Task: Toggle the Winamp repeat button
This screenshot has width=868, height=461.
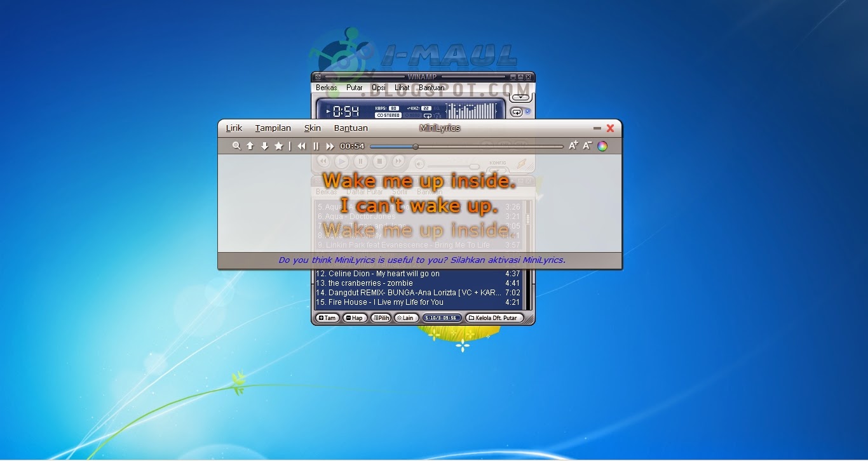Action: pos(517,112)
